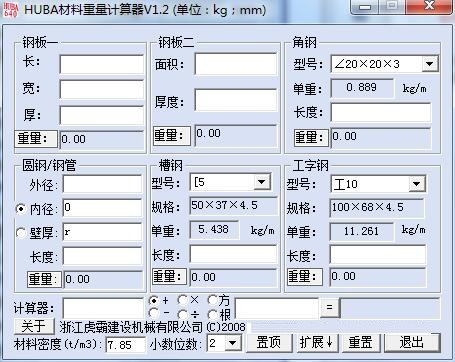Click the 关于 about button
This screenshot has width=455, height=362.
[x=34, y=326]
